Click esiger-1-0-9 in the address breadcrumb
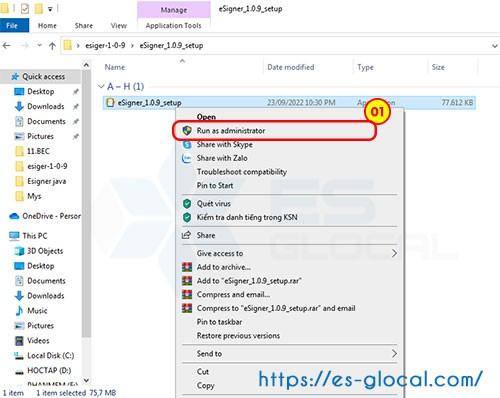Viewport: 500px width, 398px height. click(x=105, y=45)
